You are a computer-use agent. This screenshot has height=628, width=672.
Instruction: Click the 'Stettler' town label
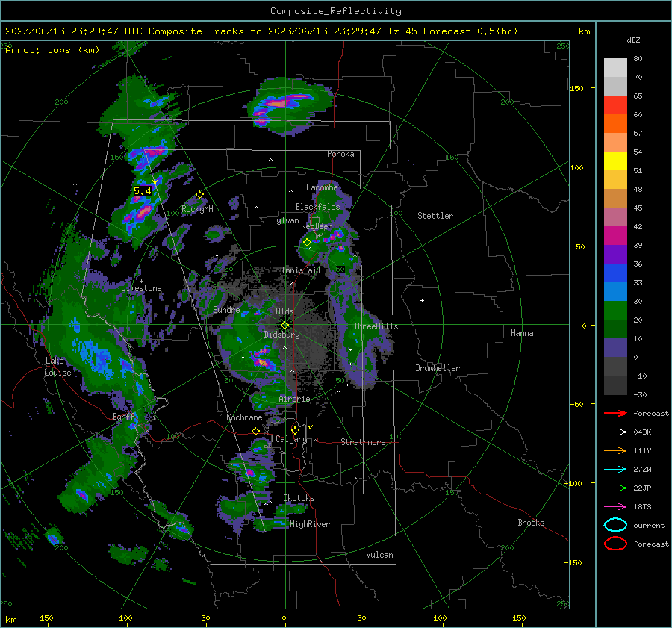pyautogui.click(x=435, y=216)
